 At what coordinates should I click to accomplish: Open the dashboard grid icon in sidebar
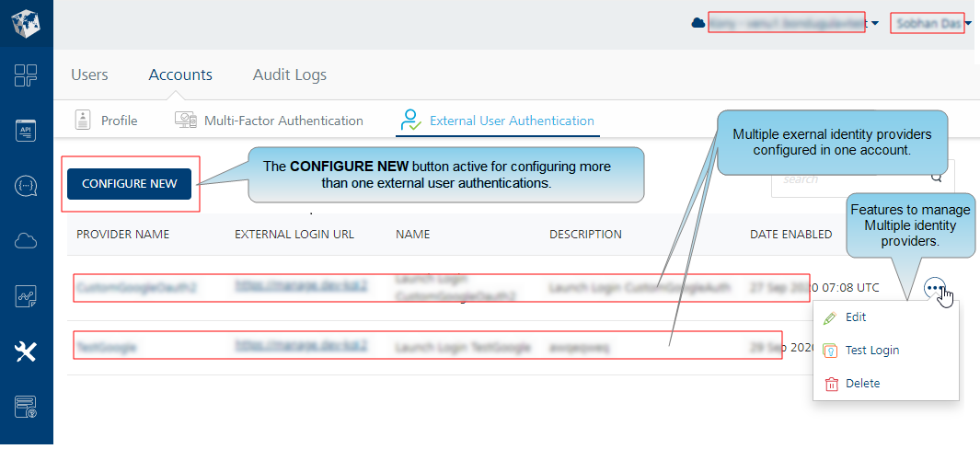26,75
